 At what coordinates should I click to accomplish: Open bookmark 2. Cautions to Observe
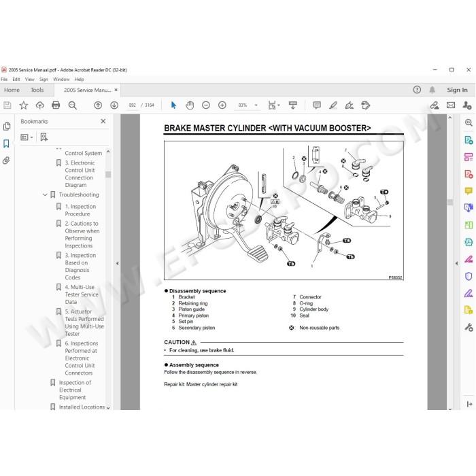[x=82, y=235]
